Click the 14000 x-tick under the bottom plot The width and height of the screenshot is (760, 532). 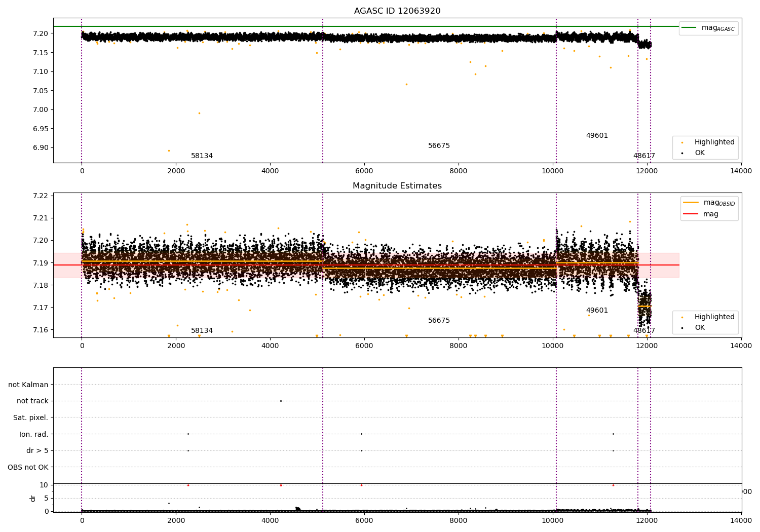(741, 520)
